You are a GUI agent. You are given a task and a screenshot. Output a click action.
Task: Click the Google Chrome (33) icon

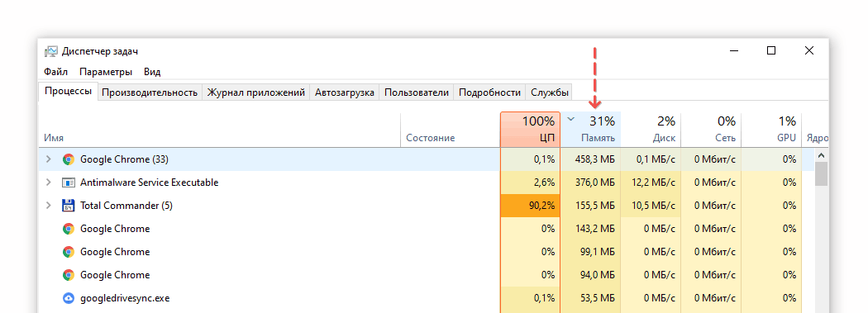click(68, 159)
